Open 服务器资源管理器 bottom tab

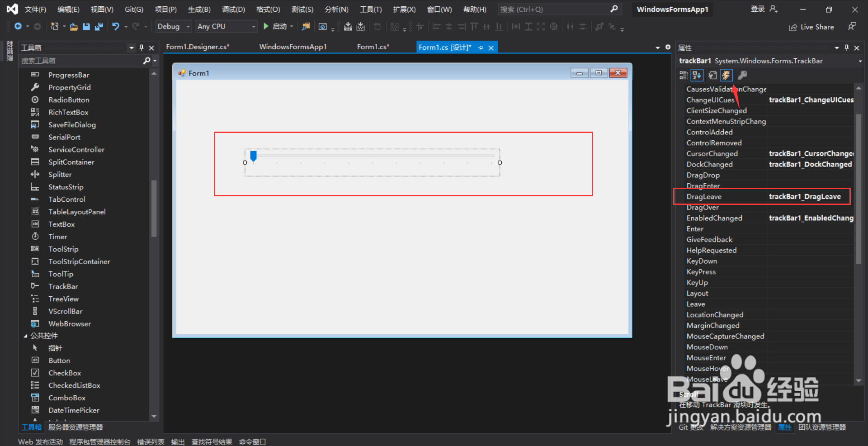pos(75,427)
